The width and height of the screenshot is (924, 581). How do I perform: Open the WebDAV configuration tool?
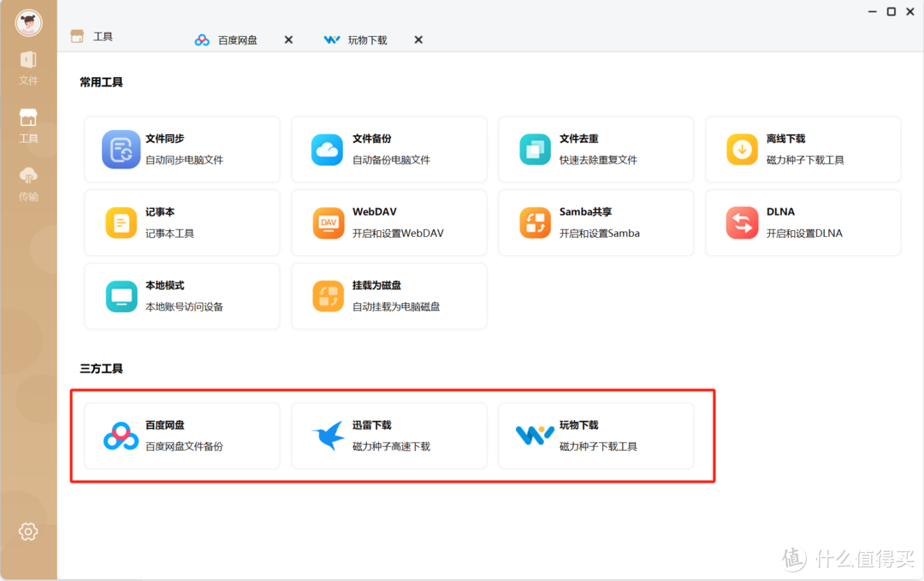coord(389,222)
